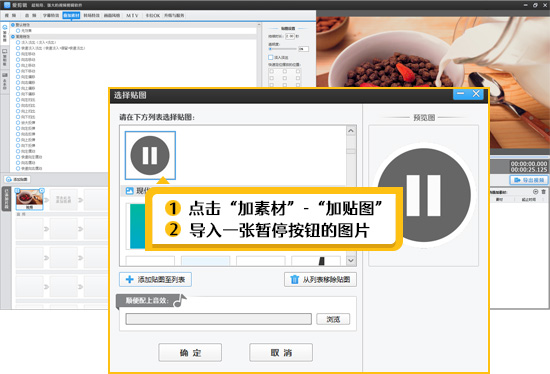Collapse the 常用特效 effects group
550x374 pixels.
[13, 36]
